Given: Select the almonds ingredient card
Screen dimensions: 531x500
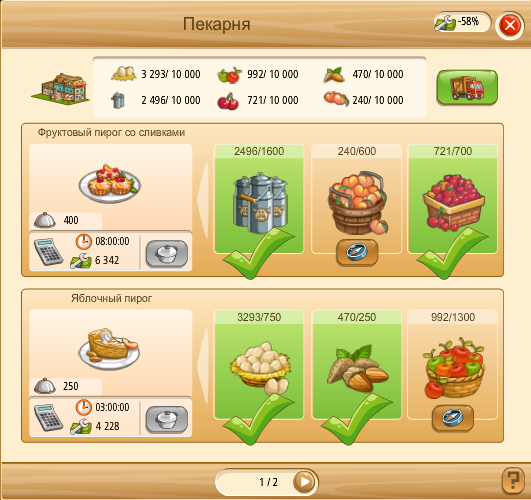Looking at the screenshot, I should tap(357, 365).
